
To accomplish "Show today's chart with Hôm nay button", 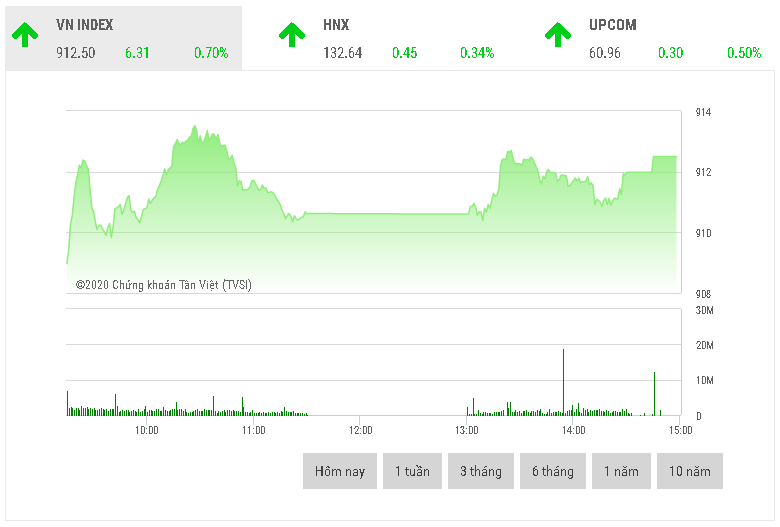I will [x=340, y=471].
